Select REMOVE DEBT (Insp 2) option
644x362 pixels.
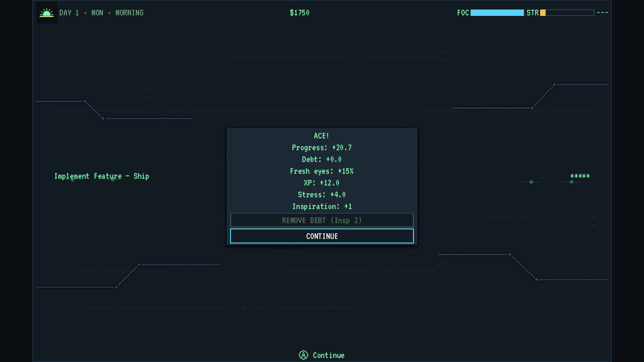[x=322, y=220]
